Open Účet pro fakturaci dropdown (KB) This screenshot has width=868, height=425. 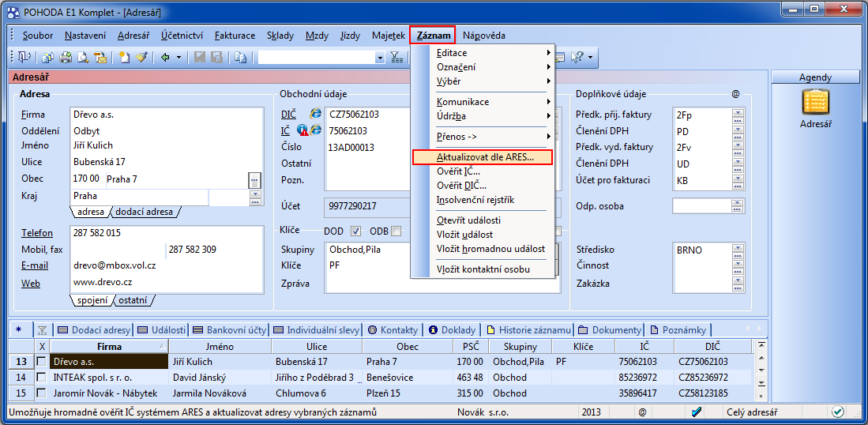pos(737,180)
